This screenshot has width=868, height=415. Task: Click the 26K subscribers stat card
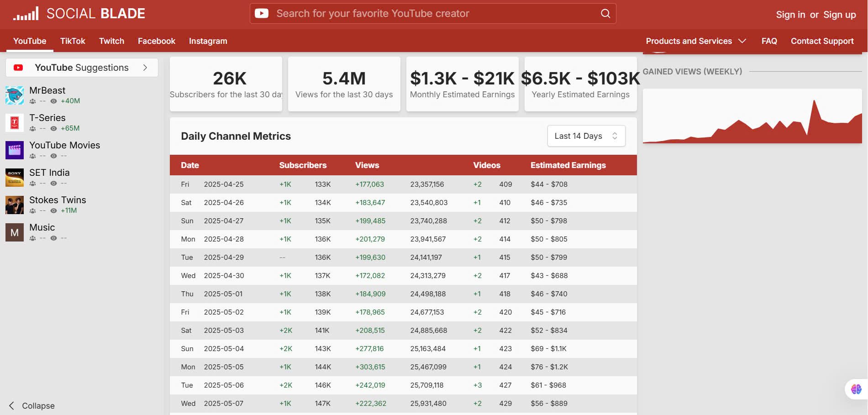[x=226, y=84]
